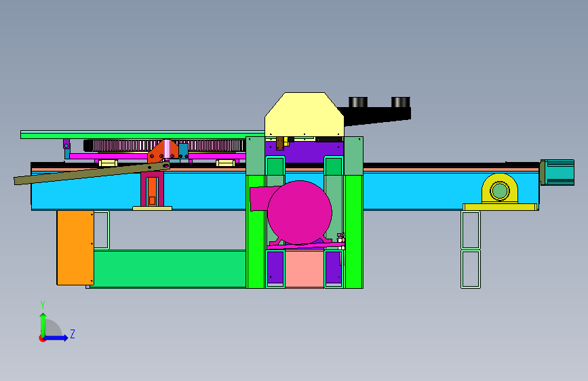Select the right black cylinder on the bracket
The height and width of the screenshot is (381, 588).
coord(401,102)
